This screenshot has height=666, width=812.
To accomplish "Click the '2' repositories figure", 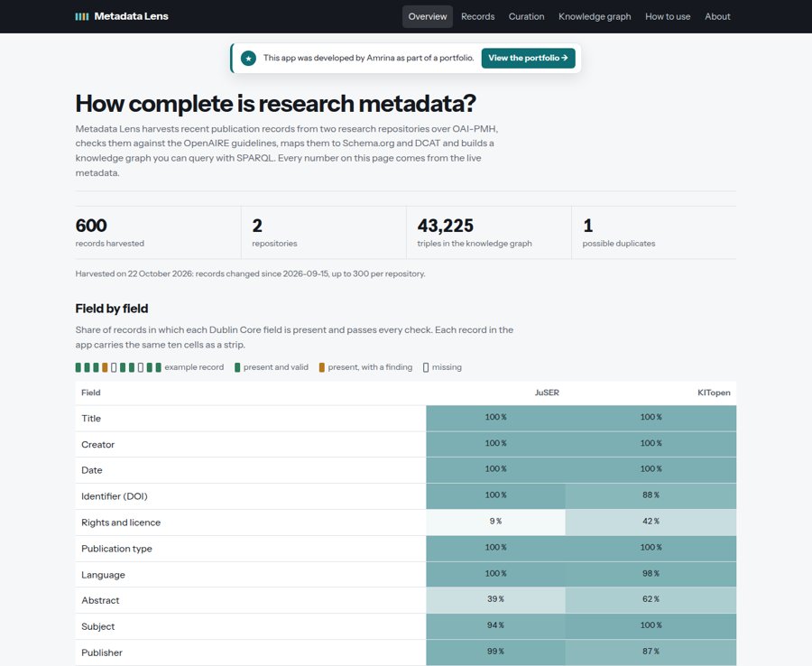I will tap(257, 226).
